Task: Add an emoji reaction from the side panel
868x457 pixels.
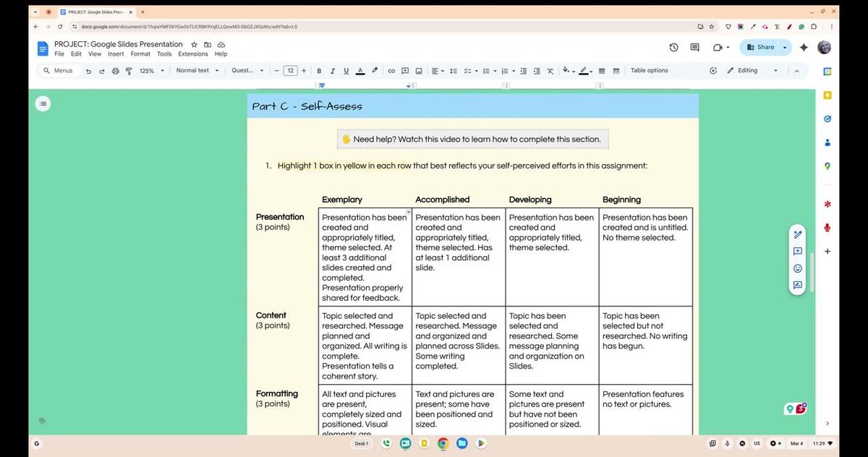Action: pyautogui.click(x=797, y=268)
